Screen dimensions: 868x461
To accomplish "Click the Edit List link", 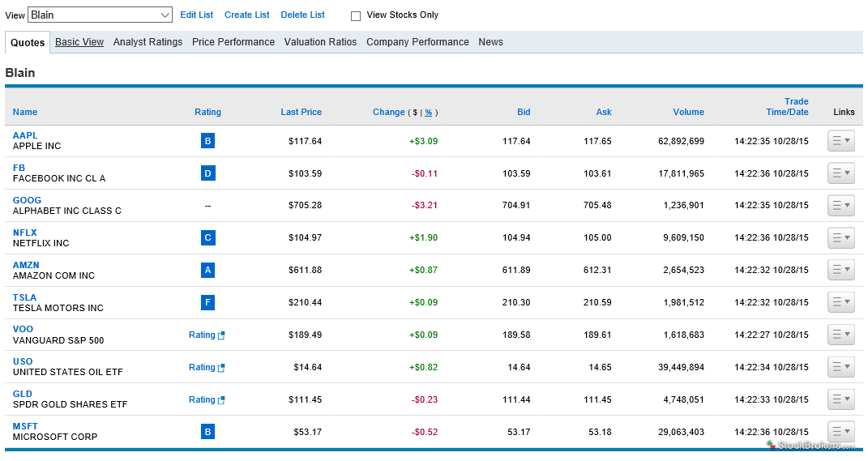I will point(196,15).
